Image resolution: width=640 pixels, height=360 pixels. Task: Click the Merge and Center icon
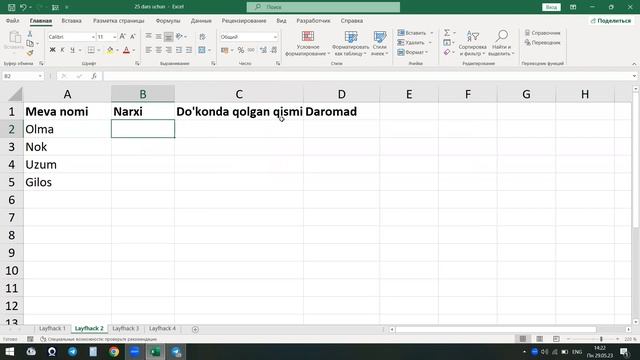coord(202,50)
